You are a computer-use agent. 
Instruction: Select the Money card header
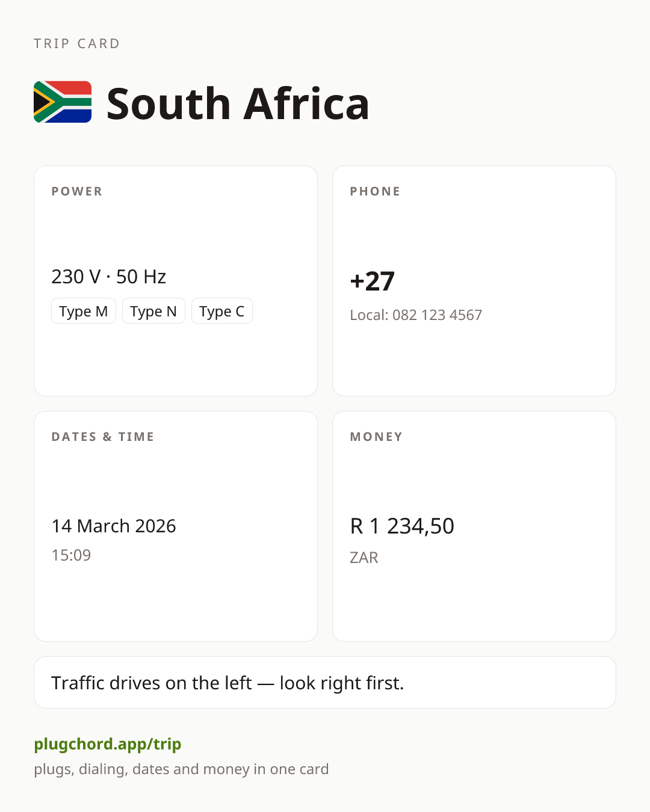tap(377, 437)
